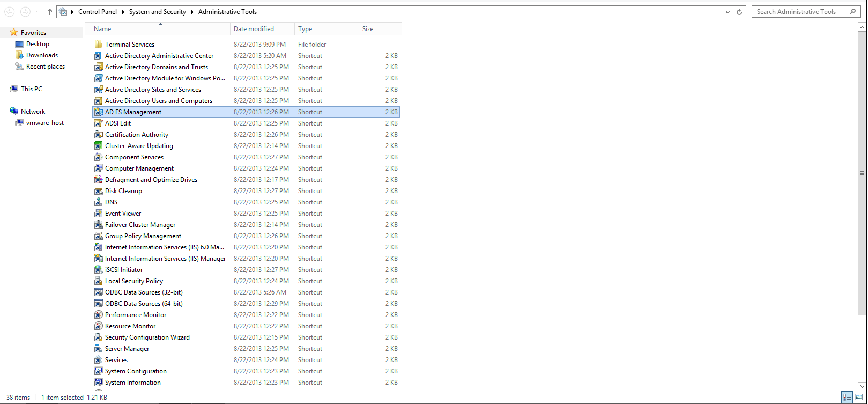Open Downloads in Favorites pane
The height and width of the screenshot is (404, 868).
click(x=42, y=55)
